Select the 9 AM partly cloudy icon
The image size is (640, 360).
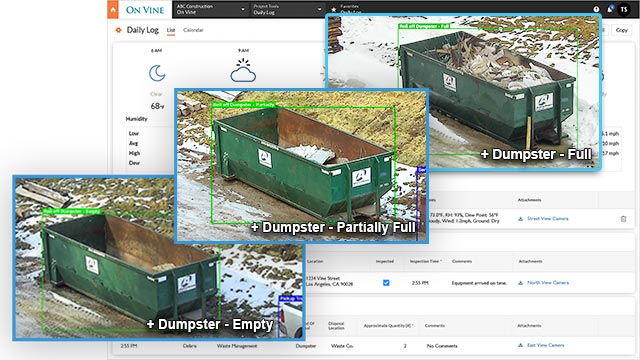pyautogui.click(x=243, y=70)
